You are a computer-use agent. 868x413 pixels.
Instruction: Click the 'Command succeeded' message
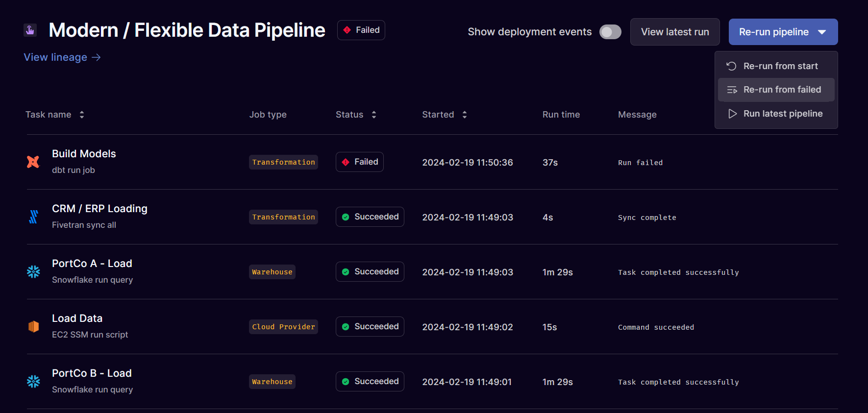click(656, 327)
